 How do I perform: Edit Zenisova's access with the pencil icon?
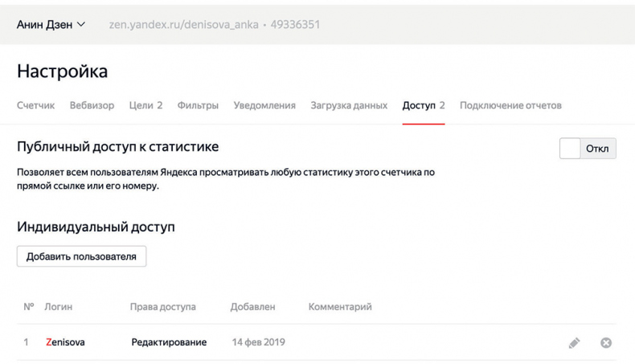coord(574,343)
